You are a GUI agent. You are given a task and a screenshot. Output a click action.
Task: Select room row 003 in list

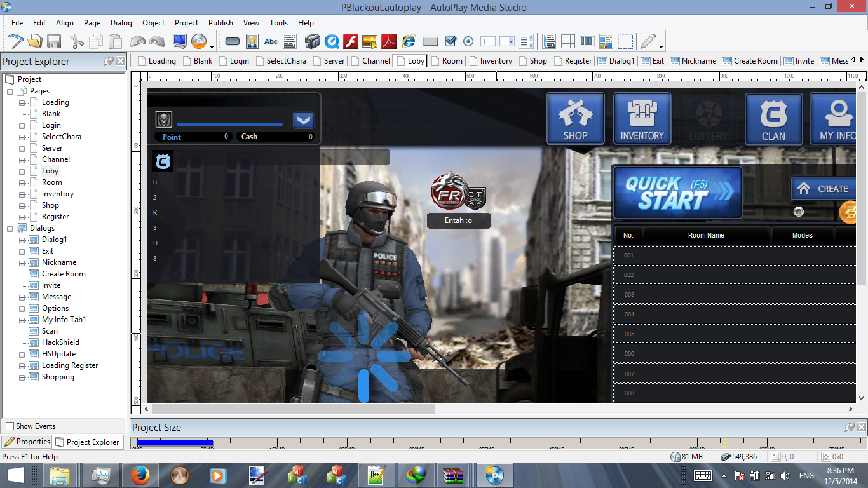(x=734, y=295)
